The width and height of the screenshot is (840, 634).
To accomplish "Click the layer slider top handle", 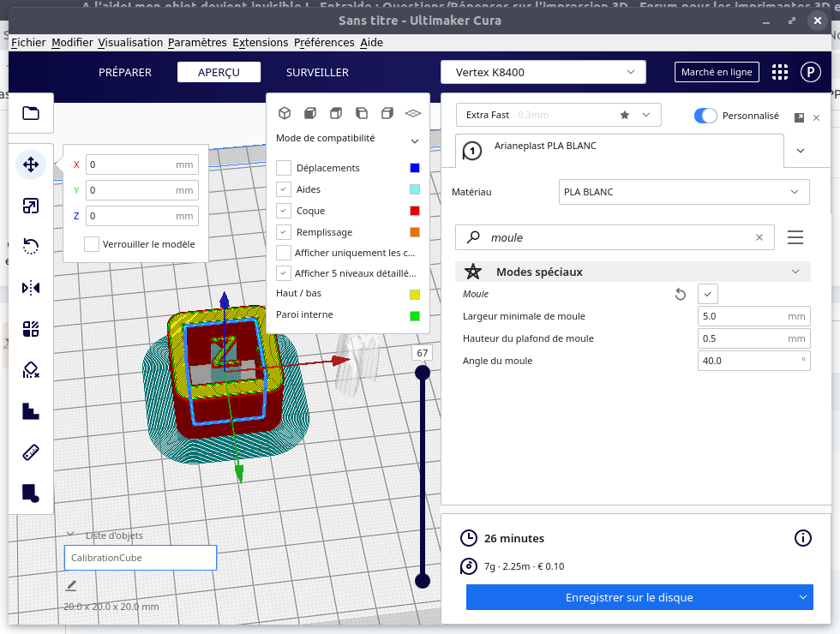I will click(423, 372).
